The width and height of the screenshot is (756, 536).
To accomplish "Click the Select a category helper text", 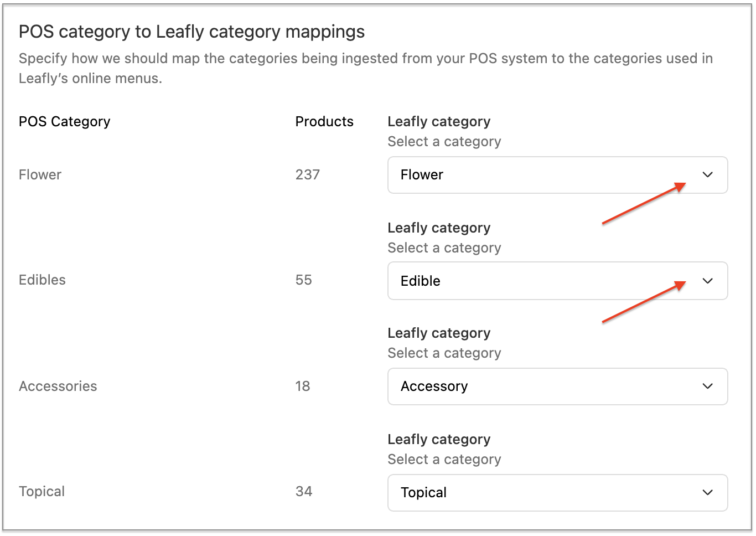I will pyautogui.click(x=444, y=142).
